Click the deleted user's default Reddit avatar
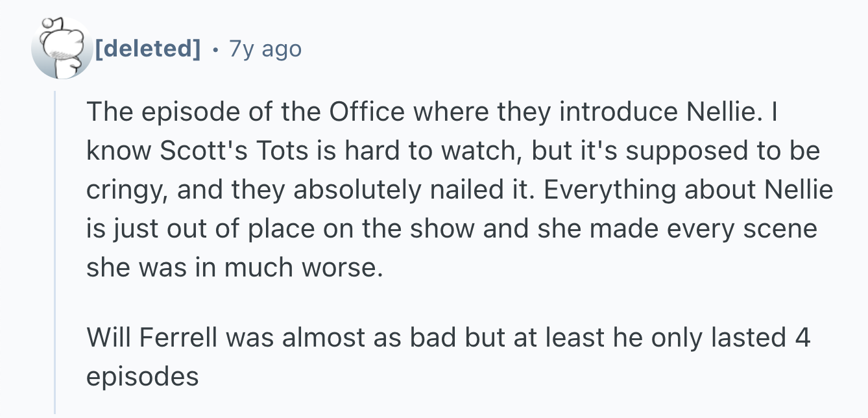 (x=62, y=48)
